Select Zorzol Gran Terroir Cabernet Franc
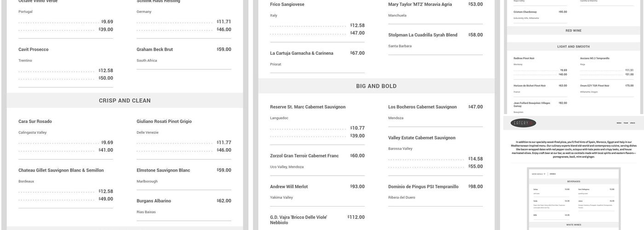The height and width of the screenshot is (230, 644). coord(304,156)
